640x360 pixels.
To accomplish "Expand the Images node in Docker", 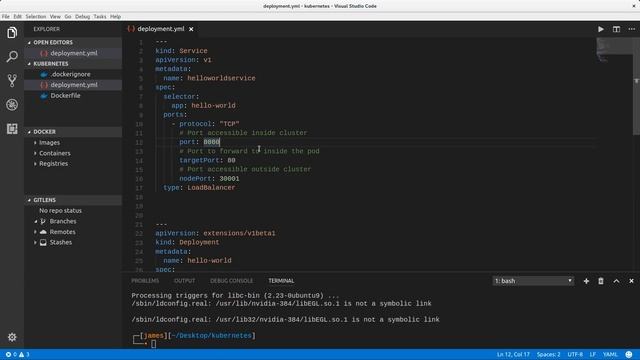I will point(35,142).
